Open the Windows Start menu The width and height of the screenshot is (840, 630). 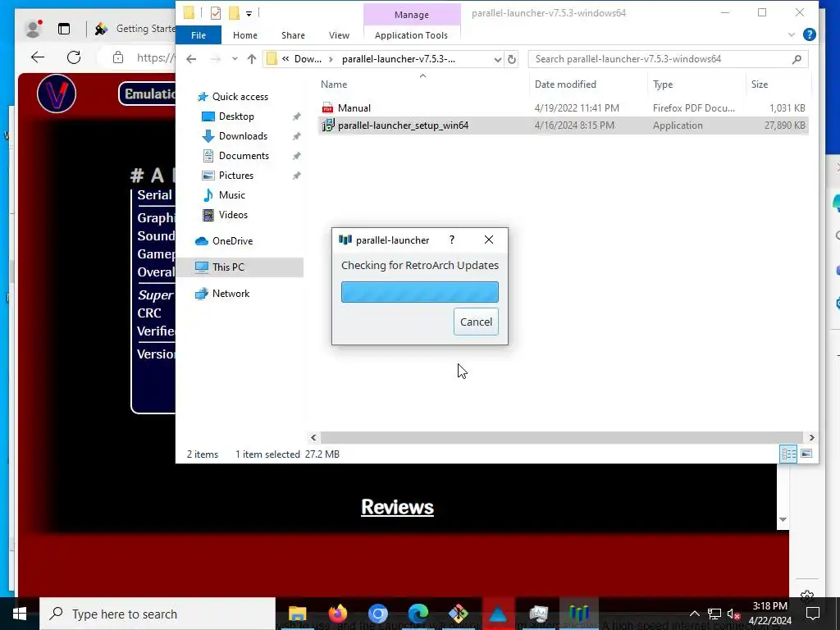tap(20, 614)
